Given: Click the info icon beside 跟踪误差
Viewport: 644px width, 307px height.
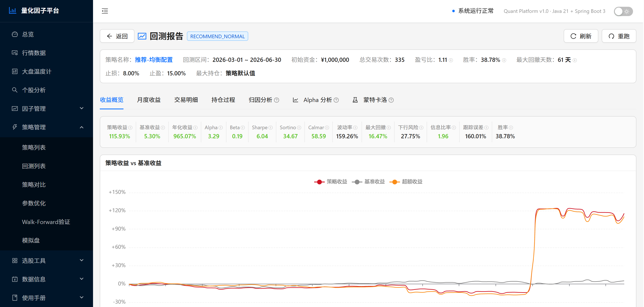Looking at the screenshot, I should pos(486,128).
